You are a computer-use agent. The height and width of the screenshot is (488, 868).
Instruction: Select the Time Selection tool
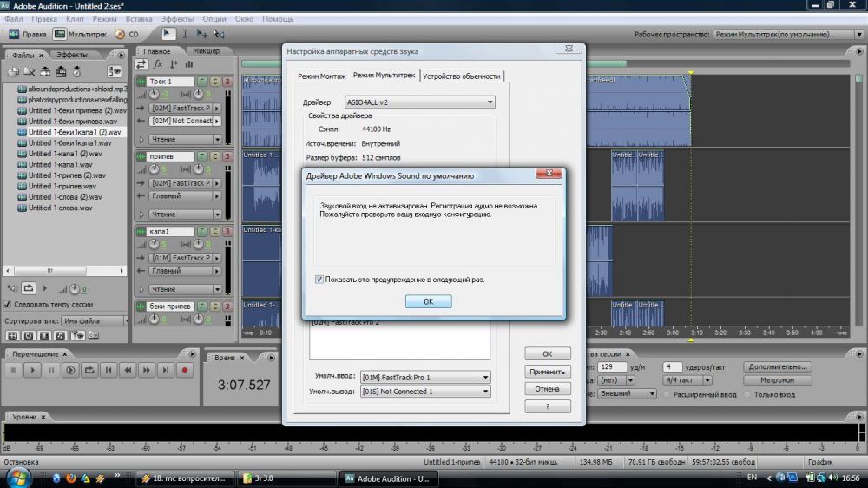tap(185, 34)
